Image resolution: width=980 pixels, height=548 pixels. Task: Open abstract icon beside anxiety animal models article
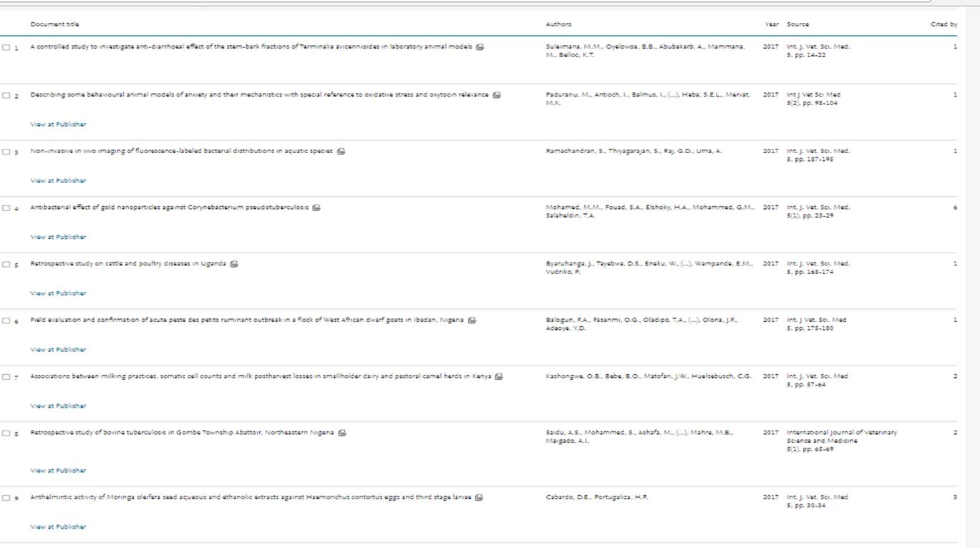click(x=497, y=95)
